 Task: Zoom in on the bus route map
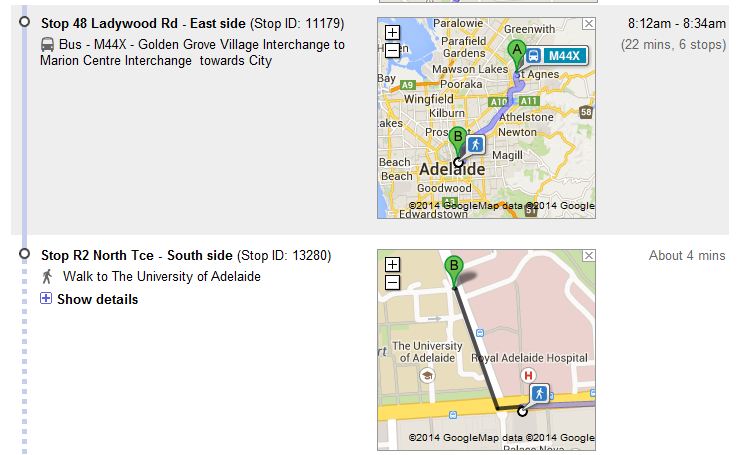coord(392,30)
